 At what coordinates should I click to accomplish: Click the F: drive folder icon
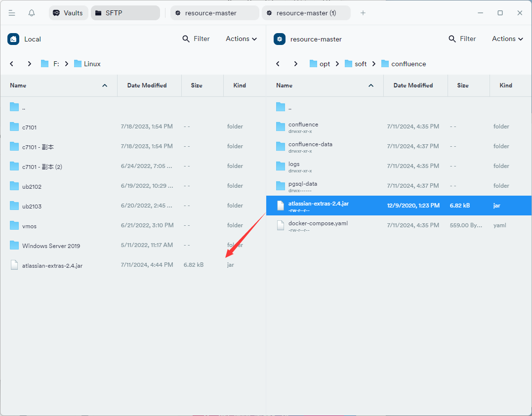pyautogui.click(x=45, y=64)
